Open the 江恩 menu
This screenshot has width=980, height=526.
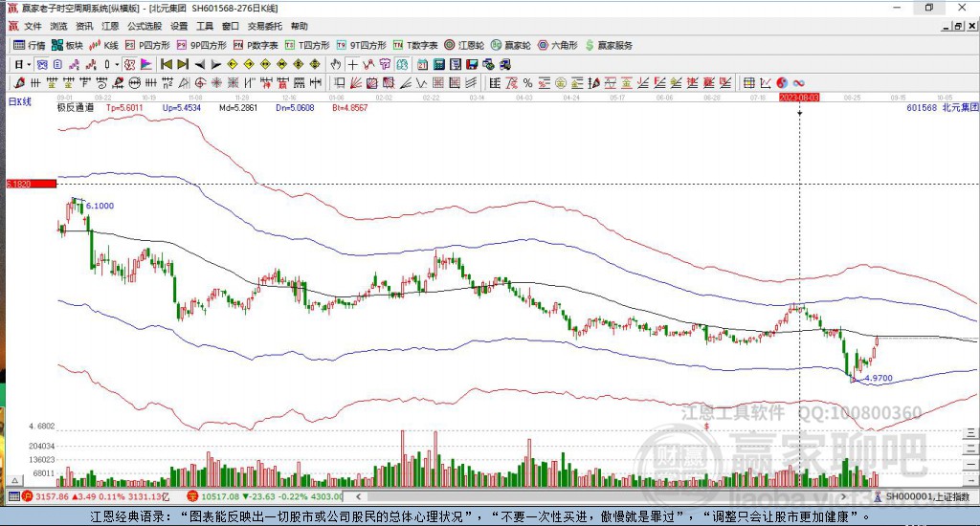click(x=110, y=26)
